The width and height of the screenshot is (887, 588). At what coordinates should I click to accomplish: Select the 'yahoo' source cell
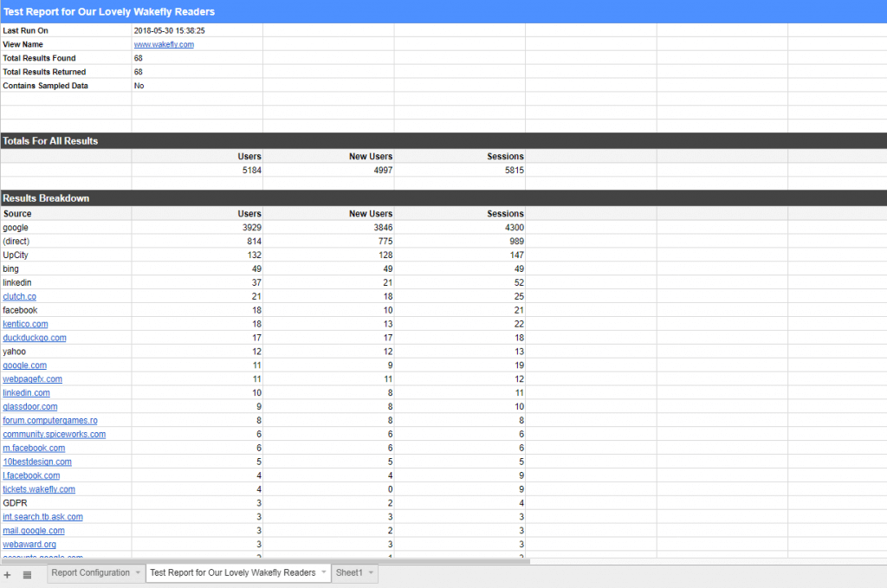[x=66, y=352]
